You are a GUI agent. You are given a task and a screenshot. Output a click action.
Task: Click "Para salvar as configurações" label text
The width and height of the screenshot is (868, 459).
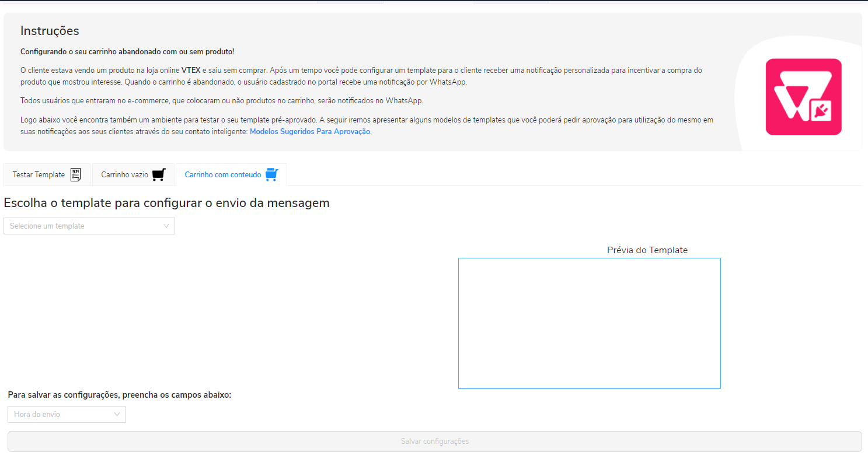point(120,395)
